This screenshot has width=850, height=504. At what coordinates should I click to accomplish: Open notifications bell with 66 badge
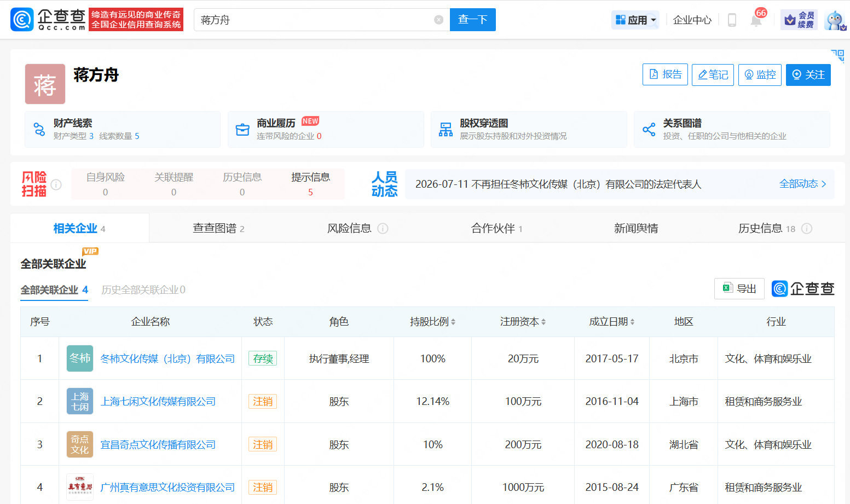[756, 20]
